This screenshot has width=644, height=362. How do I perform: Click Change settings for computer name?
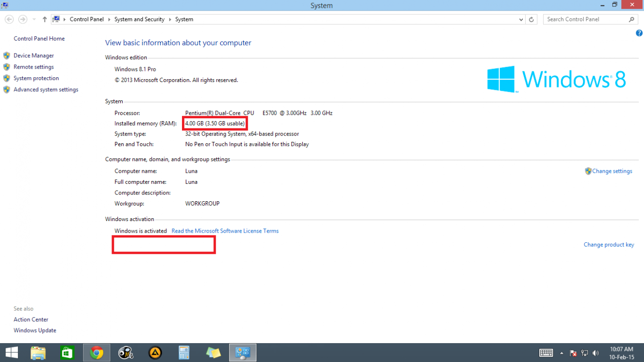[x=612, y=171]
